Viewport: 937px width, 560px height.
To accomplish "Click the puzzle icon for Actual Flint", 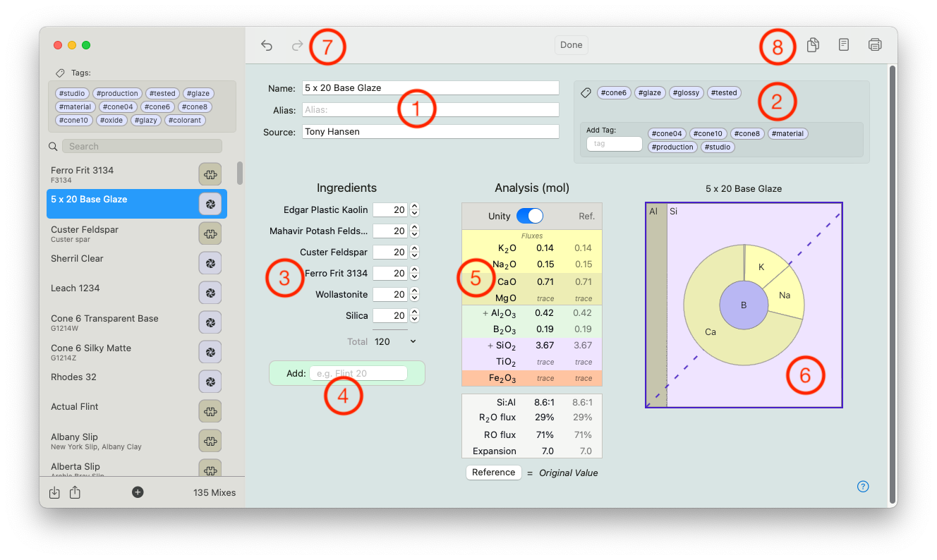I will (210, 411).
